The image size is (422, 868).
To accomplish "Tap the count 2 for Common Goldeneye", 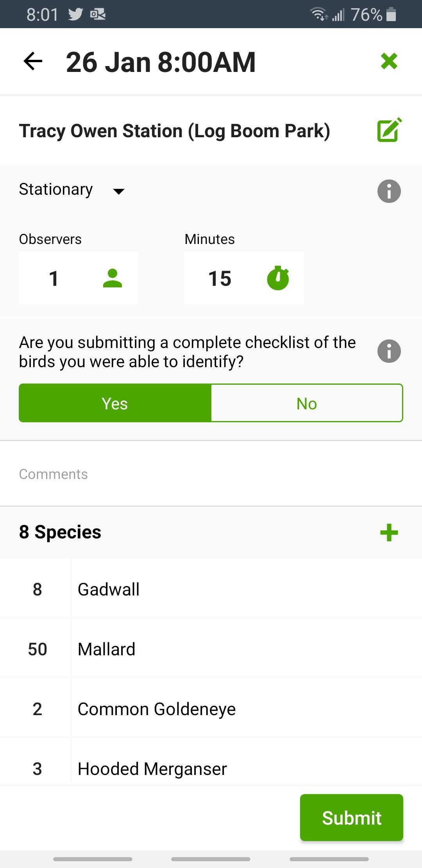I will coord(37,708).
